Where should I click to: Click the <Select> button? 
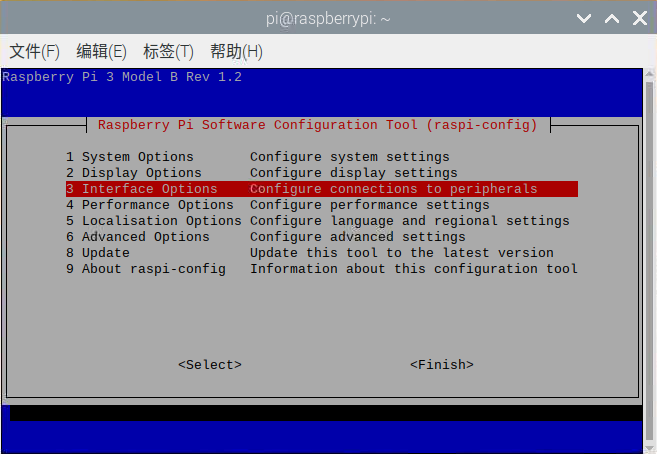[x=210, y=364]
